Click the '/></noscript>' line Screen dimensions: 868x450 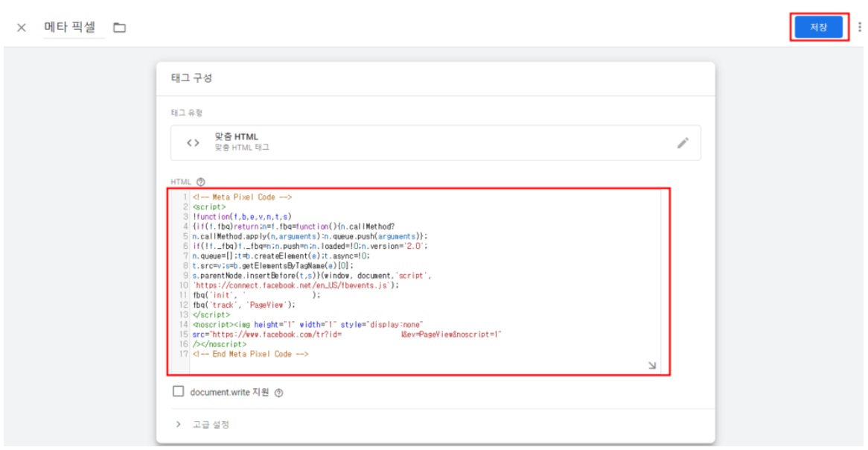point(220,344)
